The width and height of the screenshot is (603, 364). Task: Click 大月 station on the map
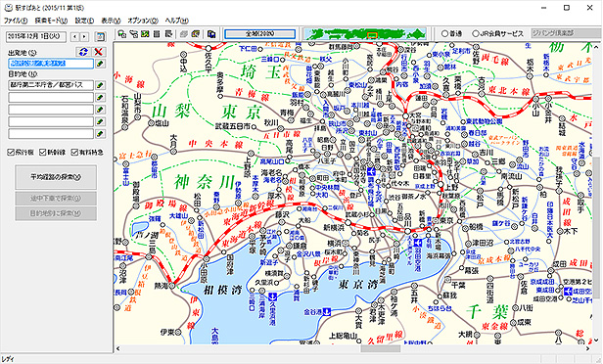(174, 151)
